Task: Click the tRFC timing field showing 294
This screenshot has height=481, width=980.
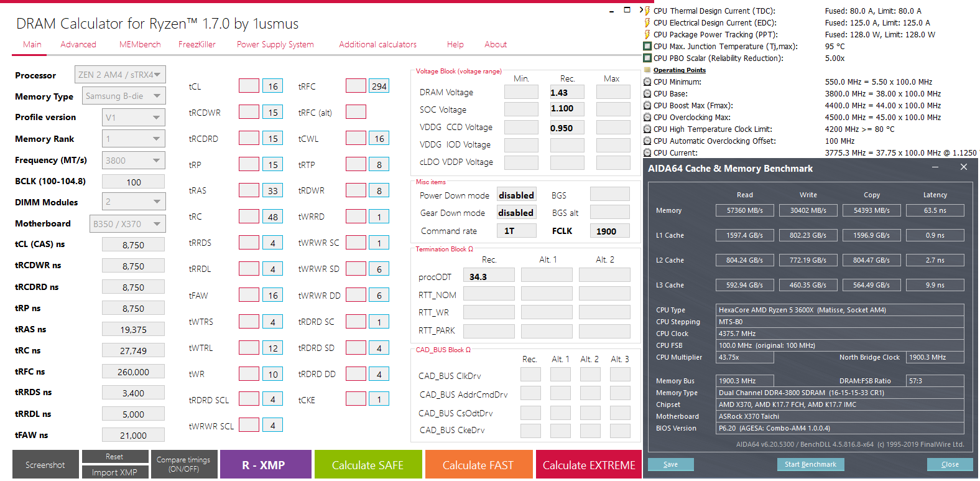Action: pos(379,86)
